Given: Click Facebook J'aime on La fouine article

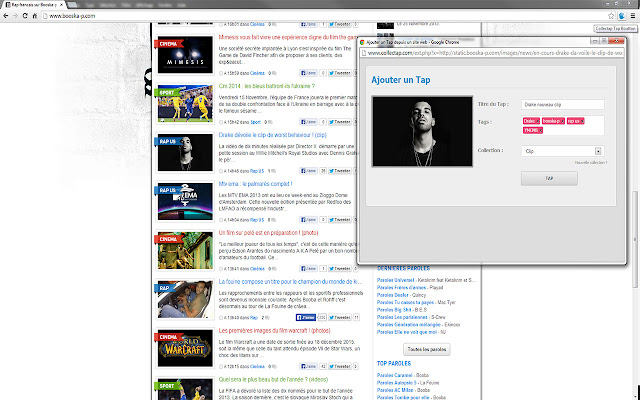Looking at the screenshot, I should 306,318.
